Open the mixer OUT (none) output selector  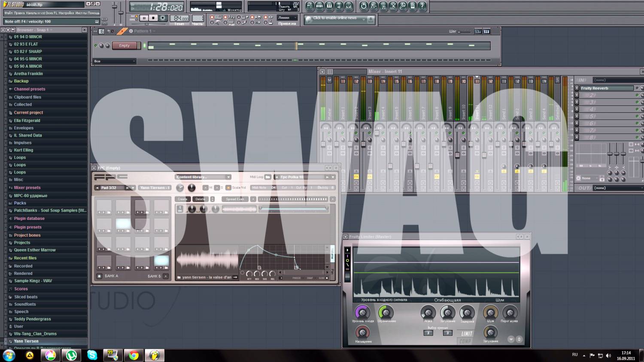point(617,188)
